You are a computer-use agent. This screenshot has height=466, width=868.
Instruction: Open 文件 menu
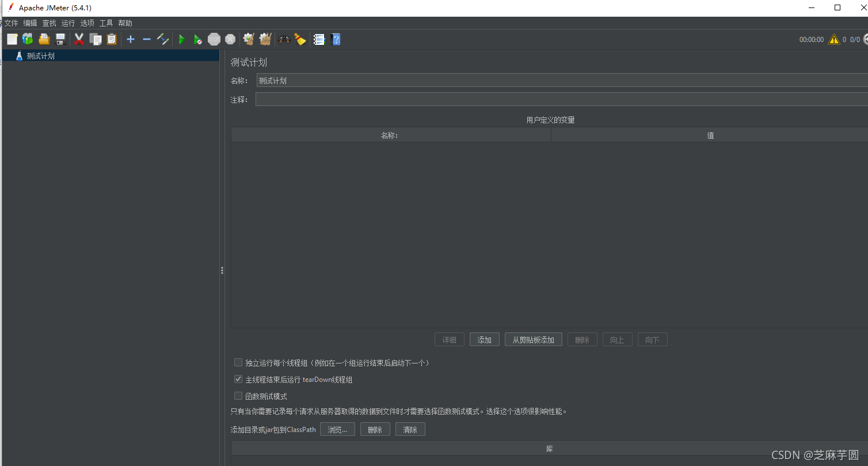pyautogui.click(x=12, y=23)
